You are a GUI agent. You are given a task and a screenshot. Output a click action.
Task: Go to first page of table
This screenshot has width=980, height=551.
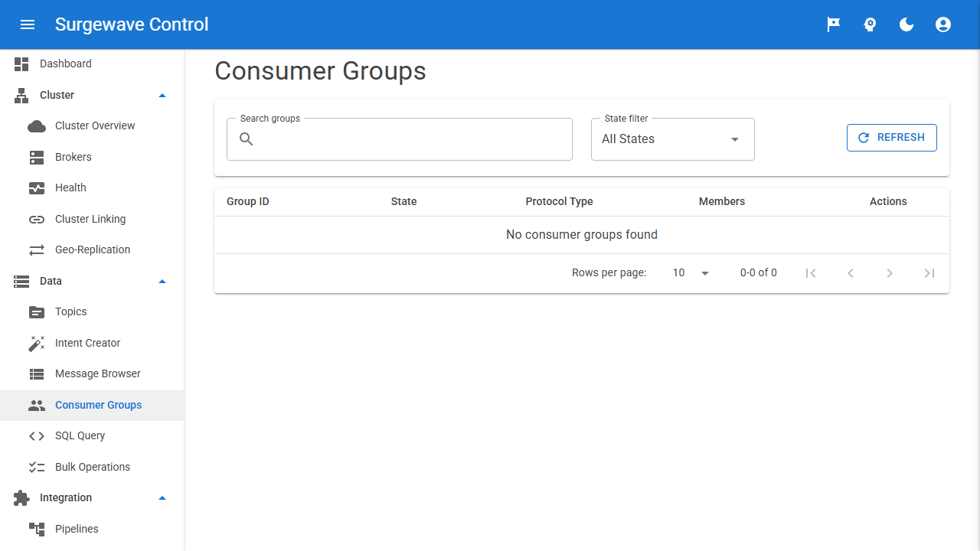(811, 273)
